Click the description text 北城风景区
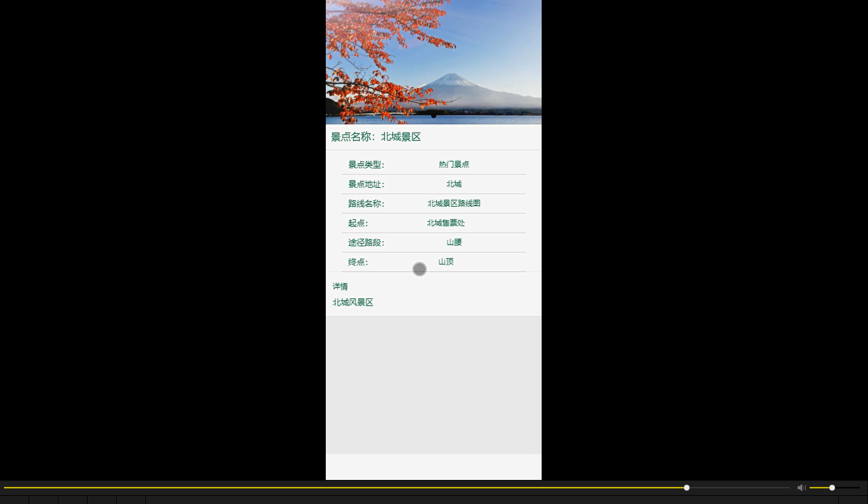The image size is (868, 504). [353, 302]
